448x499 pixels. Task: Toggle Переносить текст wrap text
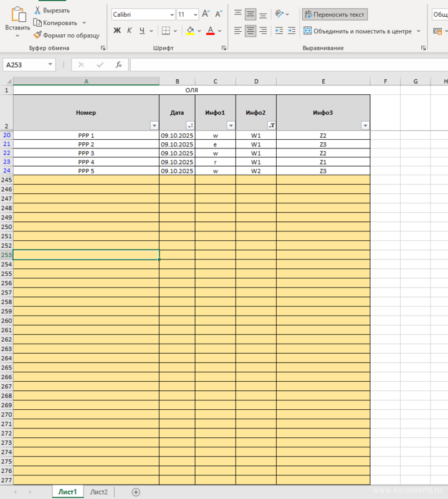point(335,14)
